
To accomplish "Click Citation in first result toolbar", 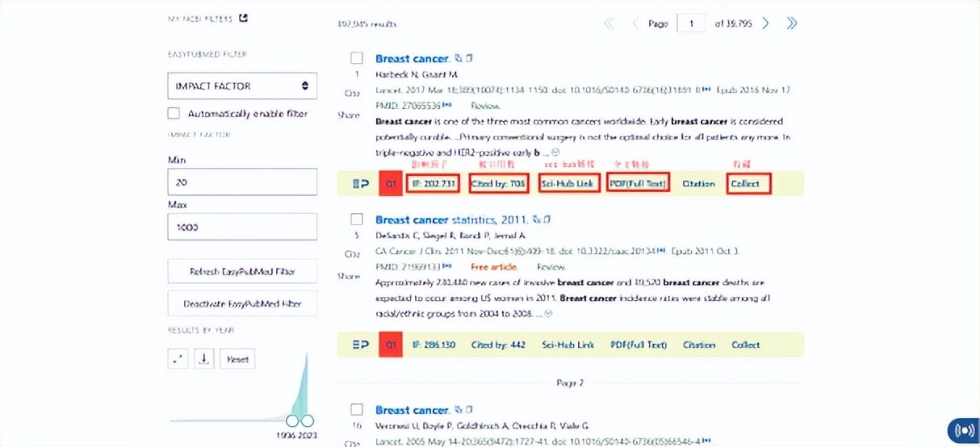I will tap(699, 184).
